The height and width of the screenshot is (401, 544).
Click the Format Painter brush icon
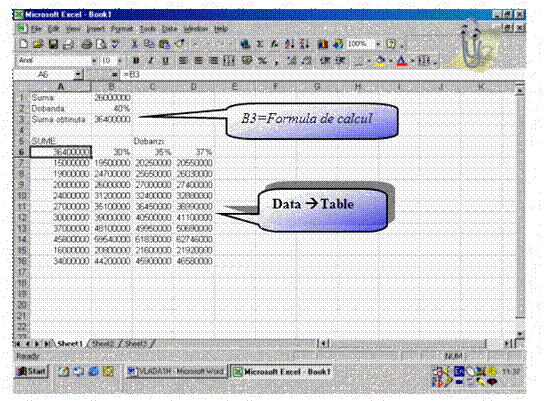pos(180,44)
